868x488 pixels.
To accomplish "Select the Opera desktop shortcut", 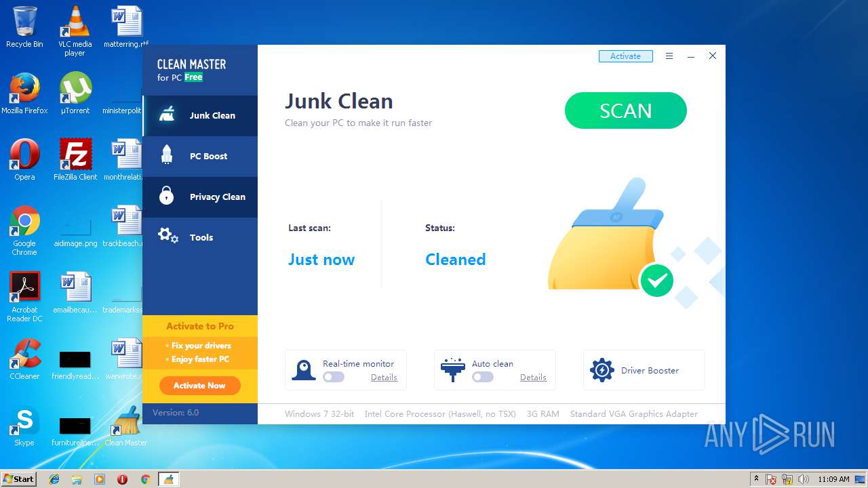I will 24,160.
